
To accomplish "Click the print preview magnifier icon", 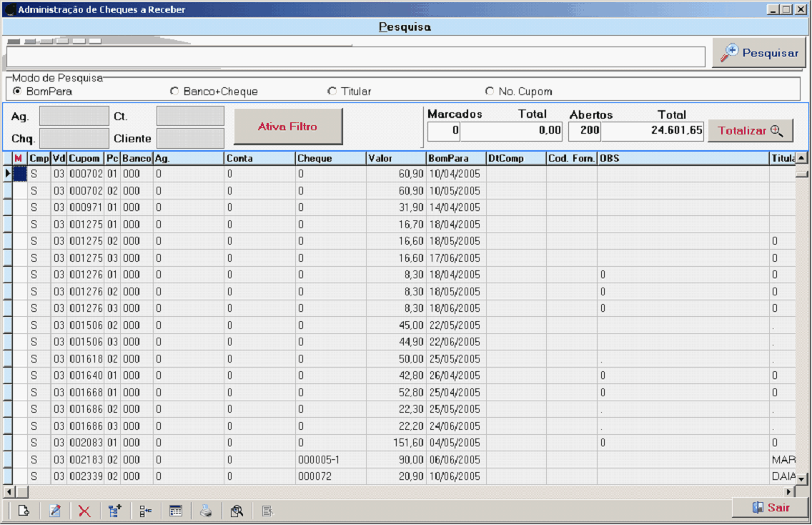I will pos(237,511).
